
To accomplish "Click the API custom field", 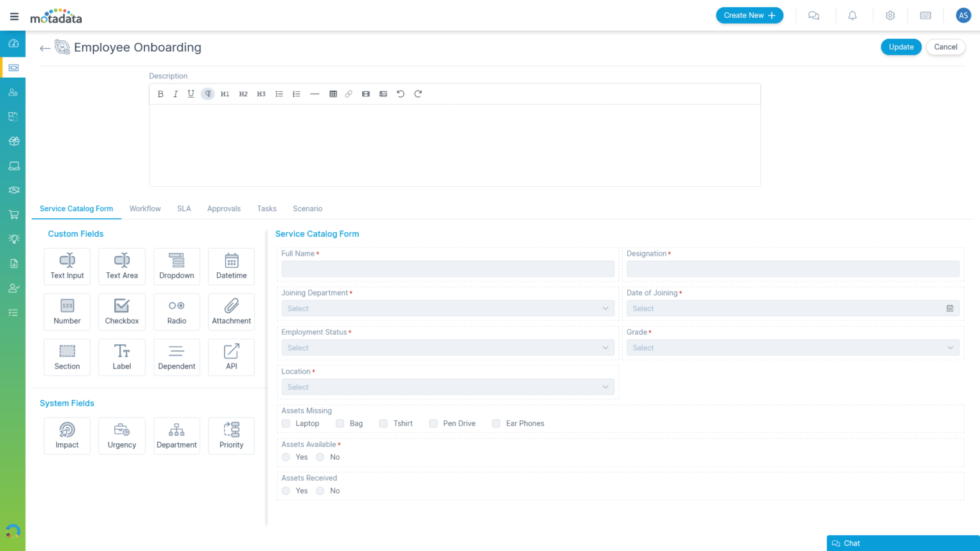I will click(231, 357).
